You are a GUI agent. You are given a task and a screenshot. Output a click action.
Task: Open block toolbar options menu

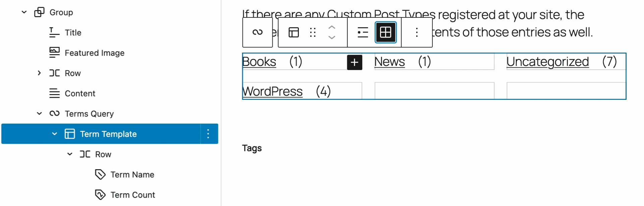[417, 32]
